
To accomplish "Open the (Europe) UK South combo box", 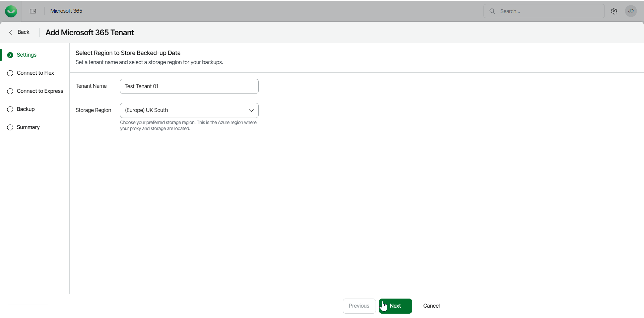I will 184,110.
